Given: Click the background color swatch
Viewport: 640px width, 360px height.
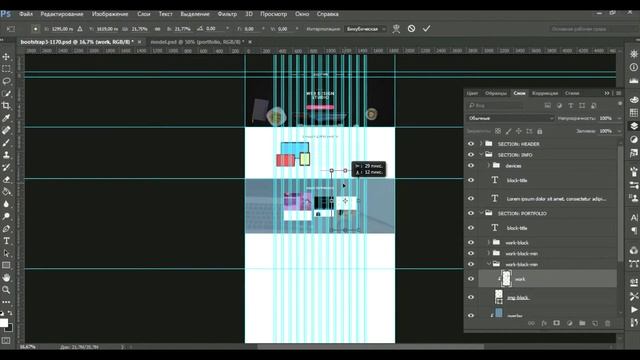Looking at the screenshot, I should [x=9, y=328].
